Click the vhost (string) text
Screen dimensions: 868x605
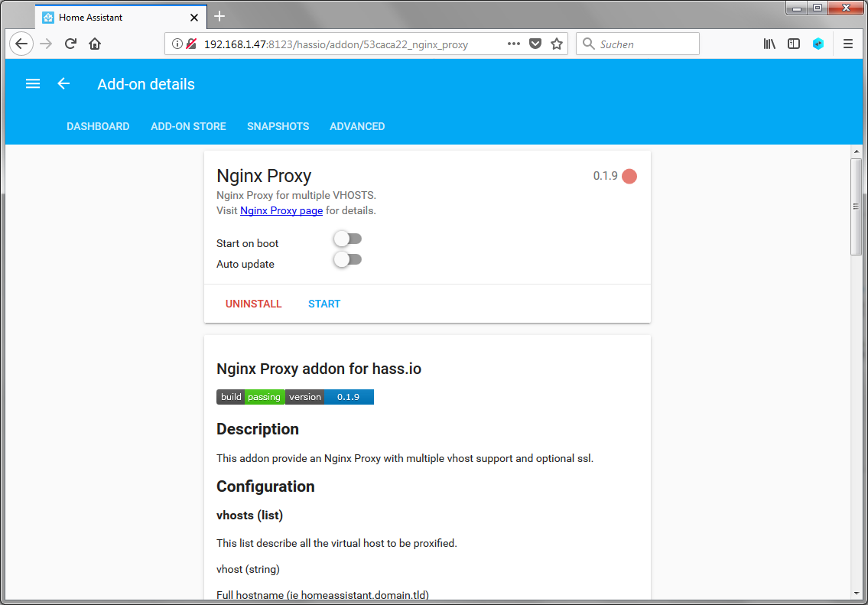248,569
